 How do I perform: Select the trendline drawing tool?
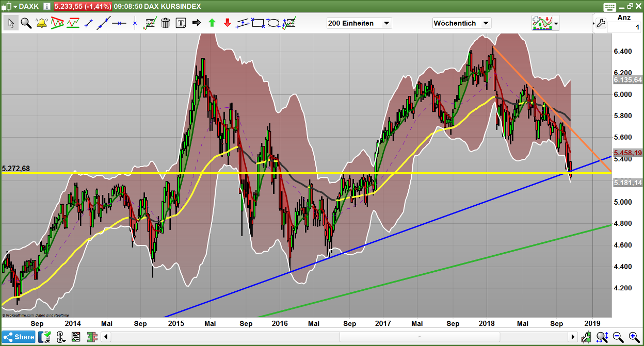104,23
